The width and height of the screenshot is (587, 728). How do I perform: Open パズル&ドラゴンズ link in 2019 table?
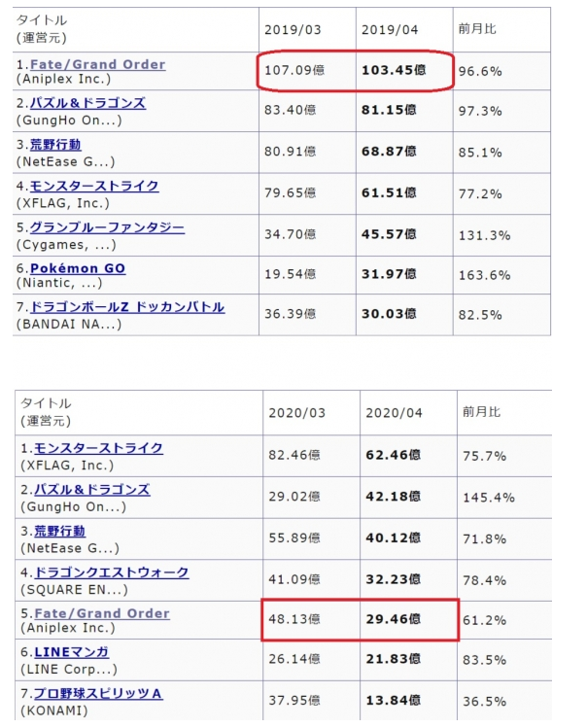coord(87,103)
